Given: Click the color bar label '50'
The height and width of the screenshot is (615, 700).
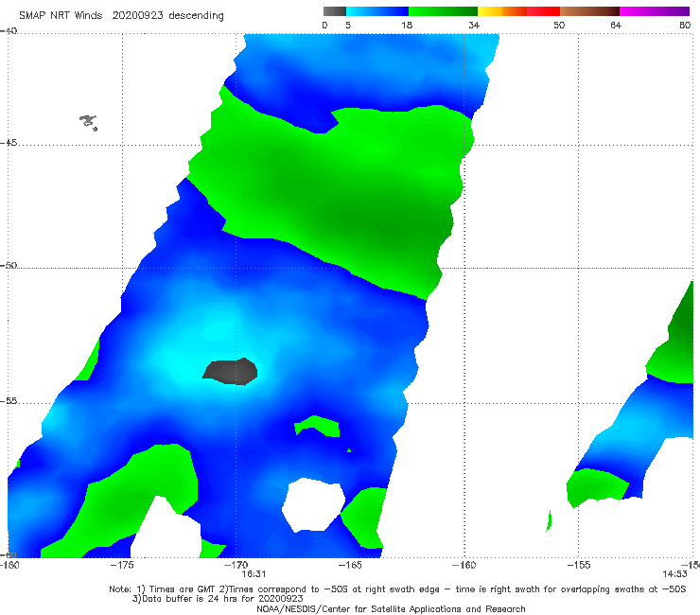Looking at the screenshot, I should (559, 25).
